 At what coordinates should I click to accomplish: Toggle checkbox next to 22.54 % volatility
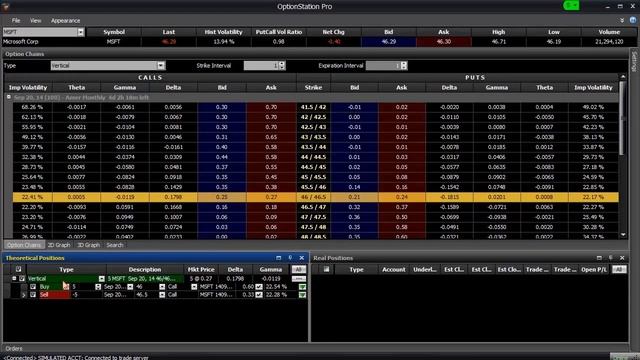click(259, 287)
